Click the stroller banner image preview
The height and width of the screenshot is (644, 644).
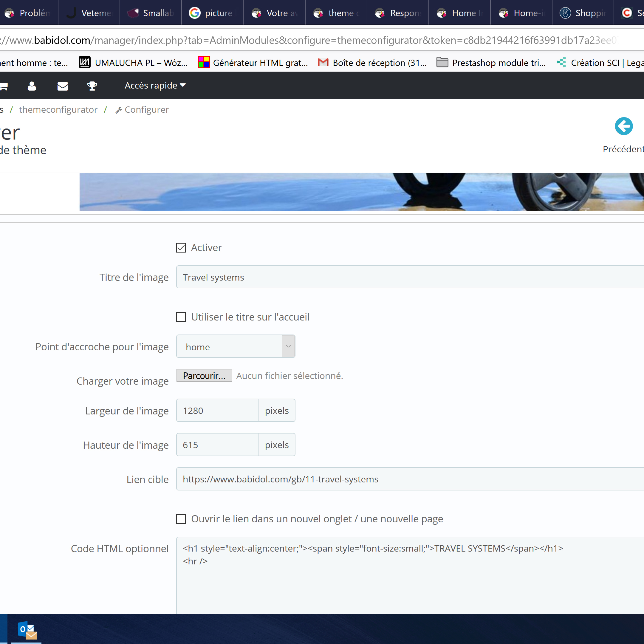coord(362,192)
